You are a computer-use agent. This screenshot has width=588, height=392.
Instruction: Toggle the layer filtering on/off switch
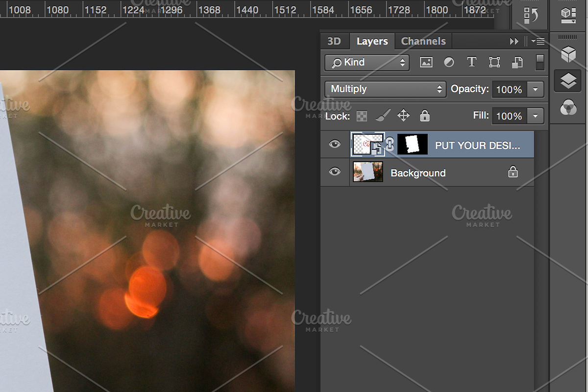540,62
